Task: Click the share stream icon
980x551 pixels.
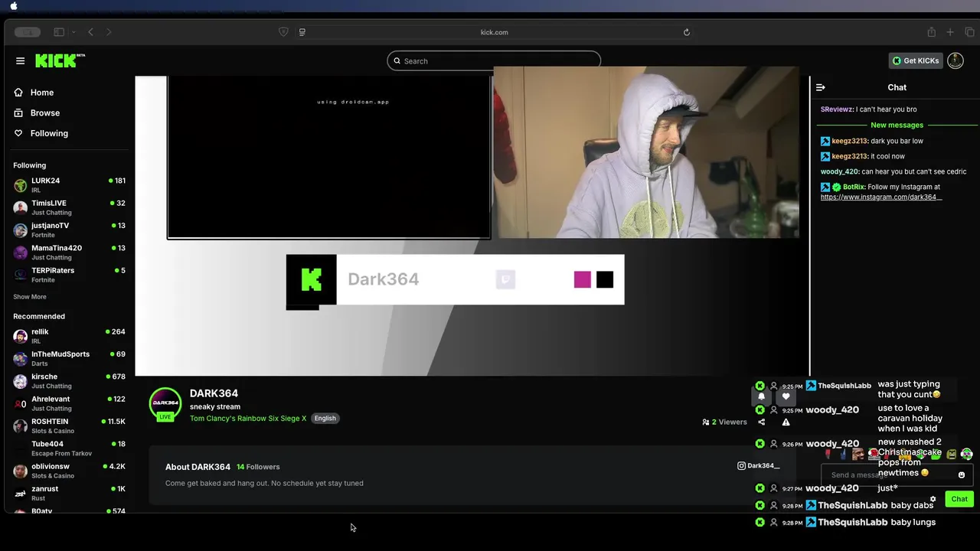Action: [761, 422]
